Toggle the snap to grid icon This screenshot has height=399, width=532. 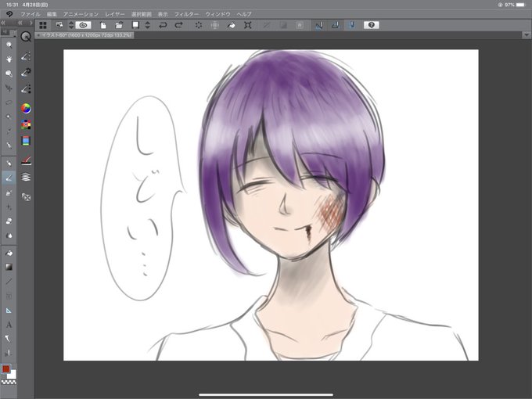pyautogui.click(x=352, y=25)
